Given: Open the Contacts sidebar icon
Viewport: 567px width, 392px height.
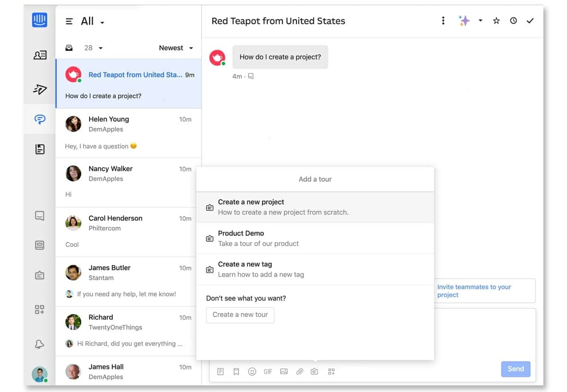Looking at the screenshot, I should [x=40, y=55].
